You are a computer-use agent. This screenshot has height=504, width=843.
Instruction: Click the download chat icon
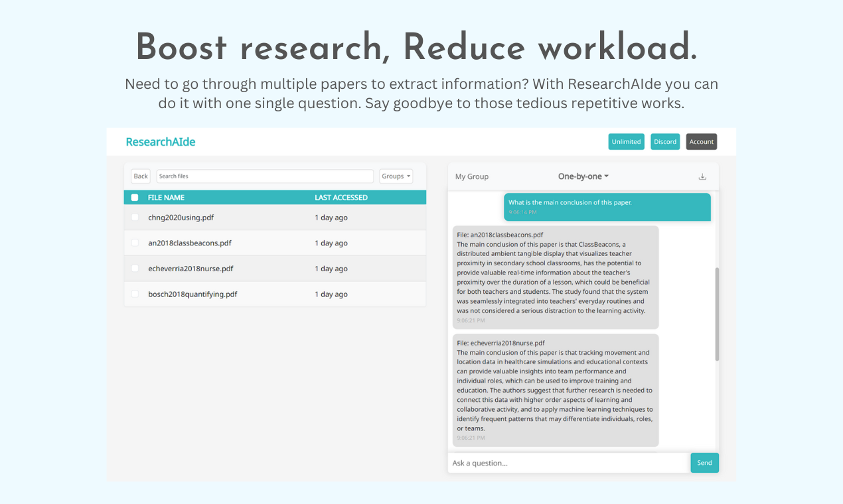point(702,176)
